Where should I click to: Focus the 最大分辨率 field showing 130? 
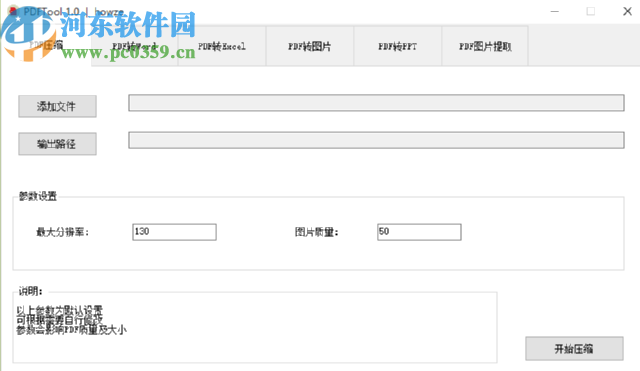tap(174, 232)
